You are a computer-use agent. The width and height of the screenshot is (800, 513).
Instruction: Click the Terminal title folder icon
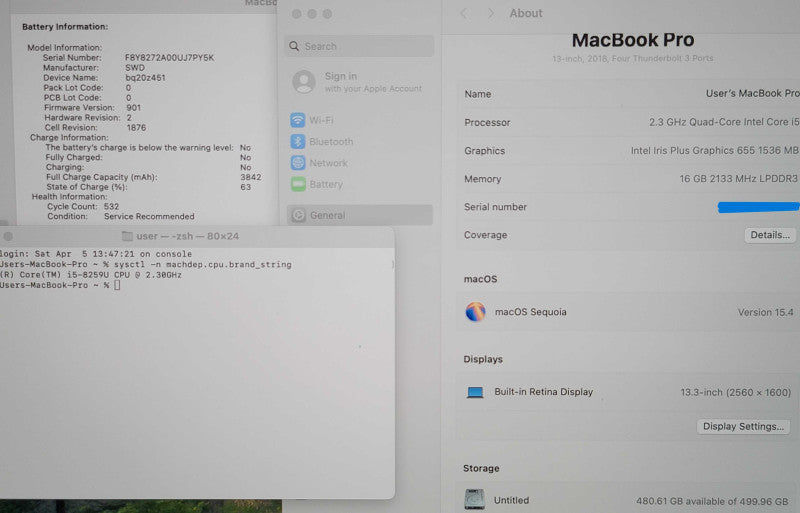[x=127, y=236]
